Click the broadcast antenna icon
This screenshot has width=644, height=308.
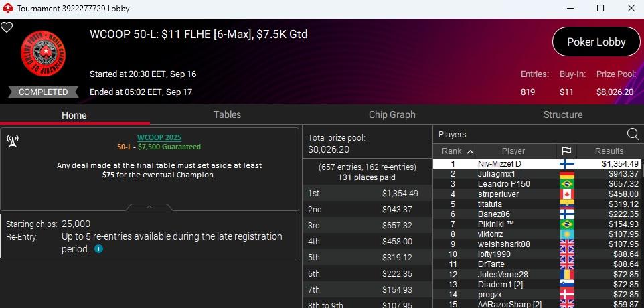12,141
